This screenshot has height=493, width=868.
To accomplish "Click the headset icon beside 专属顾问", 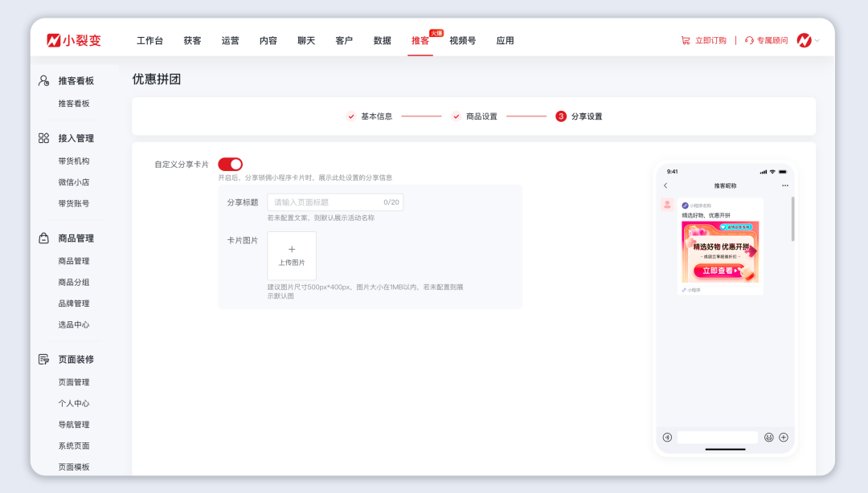I will pos(748,39).
